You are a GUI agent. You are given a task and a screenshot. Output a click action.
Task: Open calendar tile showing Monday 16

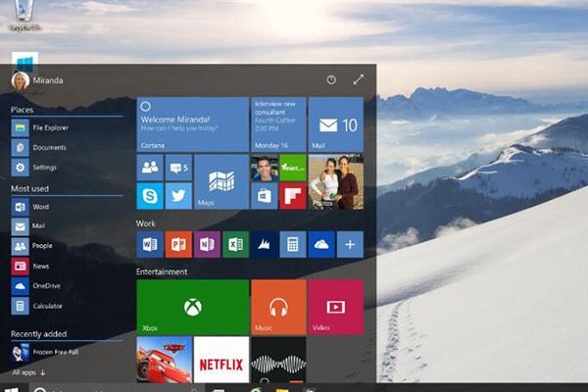[x=278, y=124]
